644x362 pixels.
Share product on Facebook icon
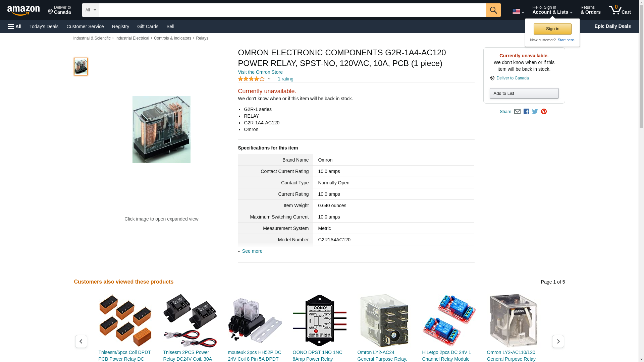pos(526,112)
